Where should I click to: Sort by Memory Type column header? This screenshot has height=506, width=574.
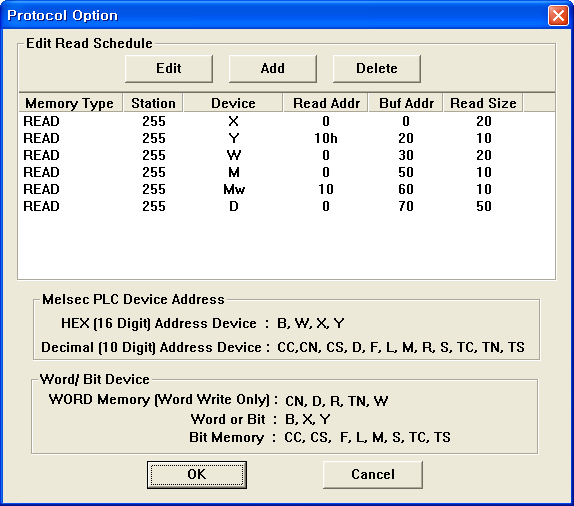pyautogui.click(x=70, y=103)
